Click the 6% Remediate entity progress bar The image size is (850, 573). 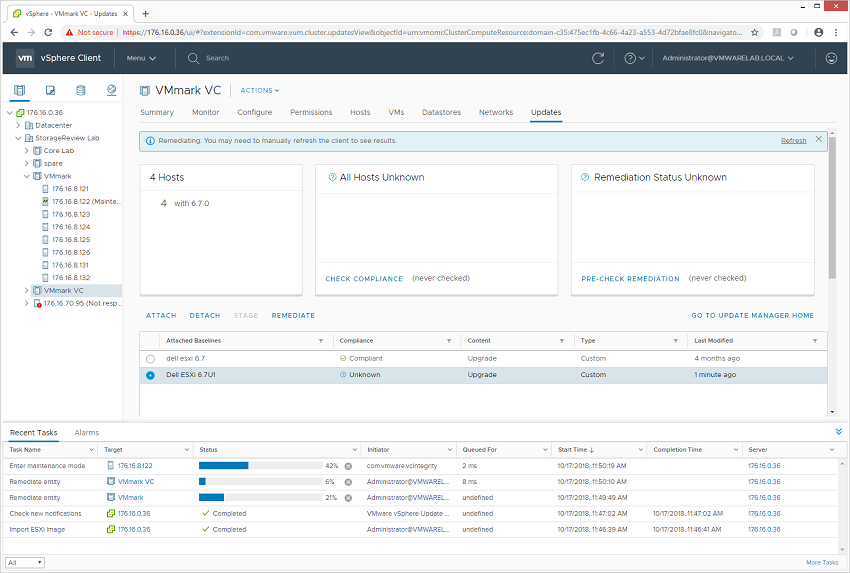point(261,481)
